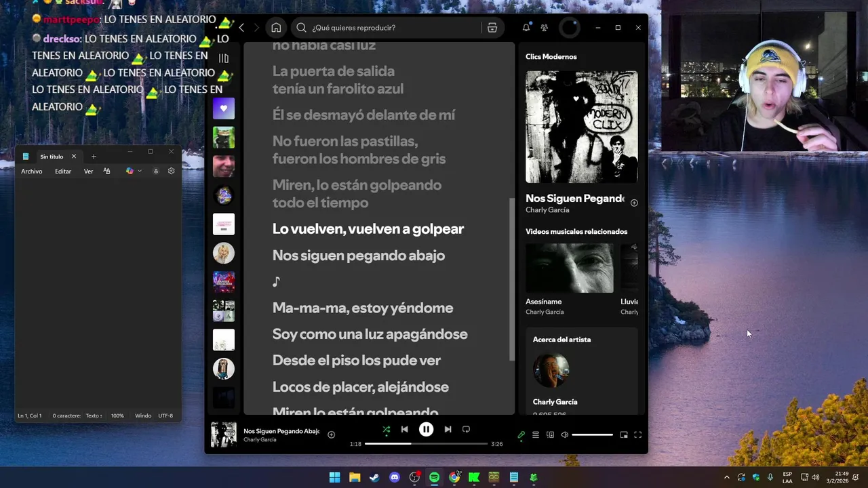Open Spotify notifications bell
Viewport: 868px width, 488px height.
tap(526, 28)
